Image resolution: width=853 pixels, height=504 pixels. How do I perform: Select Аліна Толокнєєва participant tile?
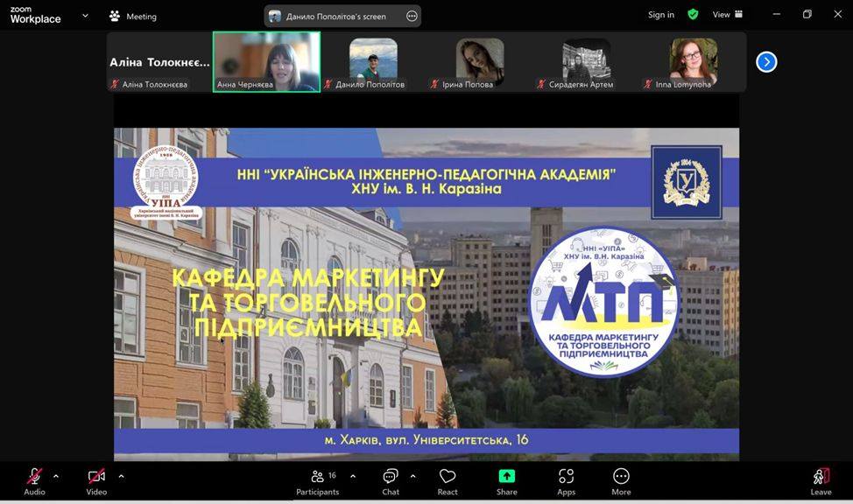(x=159, y=62)
